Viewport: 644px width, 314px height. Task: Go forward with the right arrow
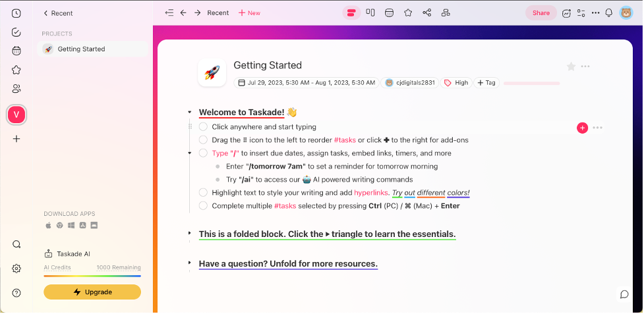[198, 13]
